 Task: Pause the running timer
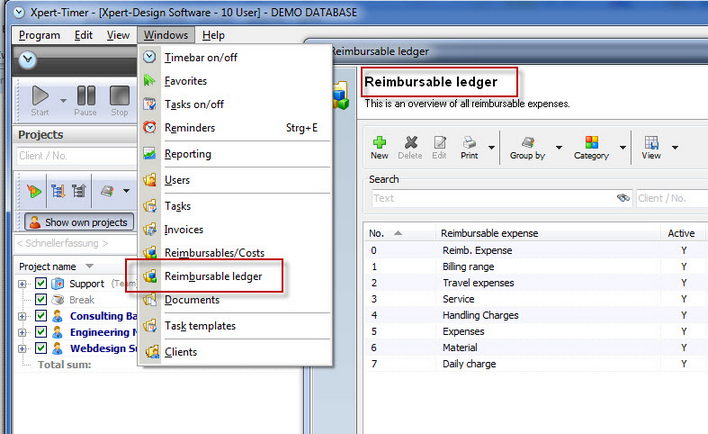(85, 101)
